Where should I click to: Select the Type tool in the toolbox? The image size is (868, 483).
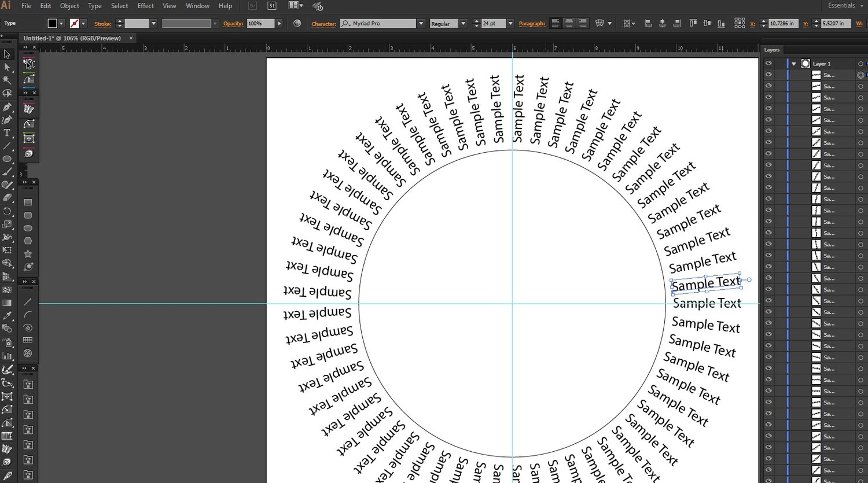(x=7, y=133)
